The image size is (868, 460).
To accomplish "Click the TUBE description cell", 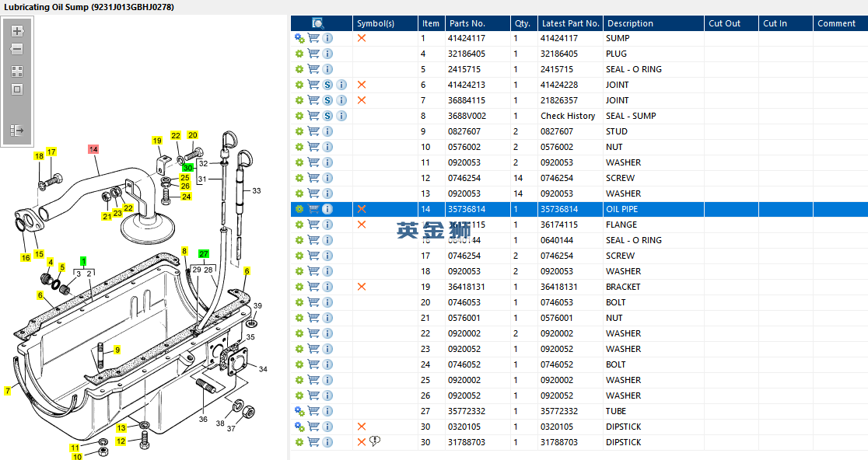I will [654, 411].
